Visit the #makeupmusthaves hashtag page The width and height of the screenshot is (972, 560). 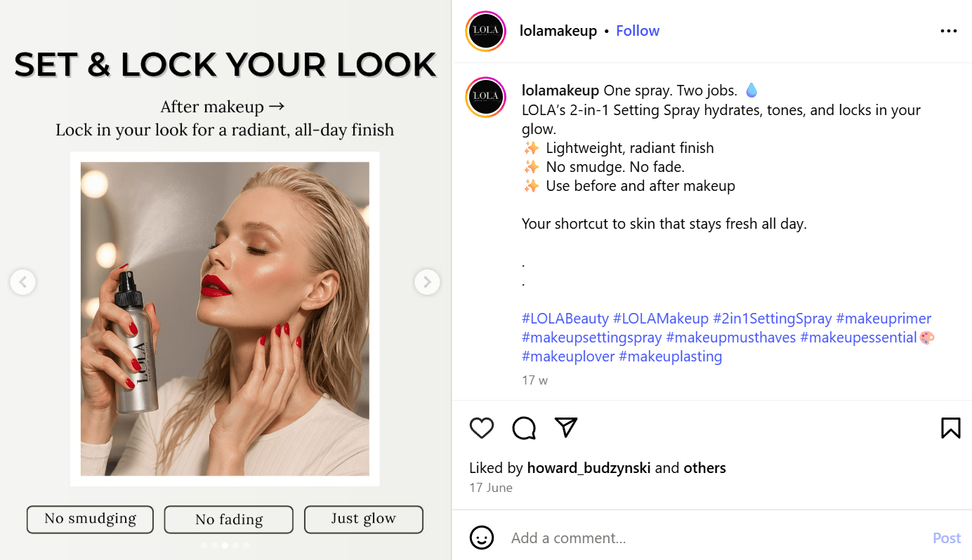(x=730, y=338)
